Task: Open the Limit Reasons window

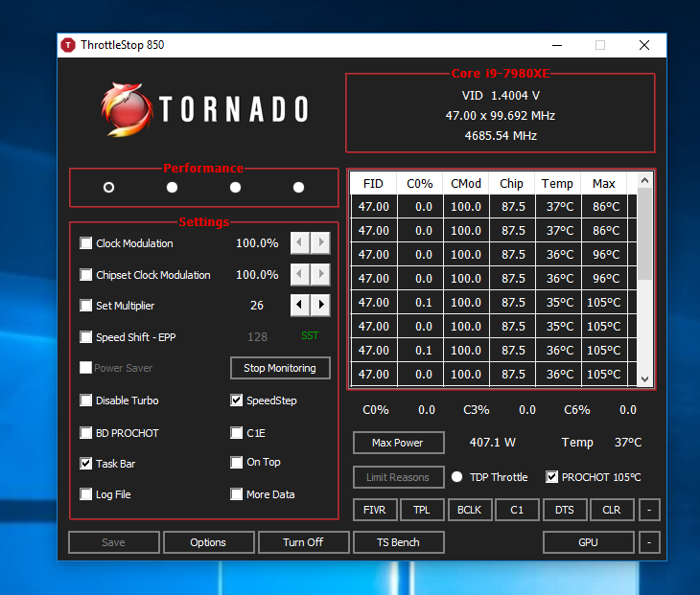Action: (398, 477)
